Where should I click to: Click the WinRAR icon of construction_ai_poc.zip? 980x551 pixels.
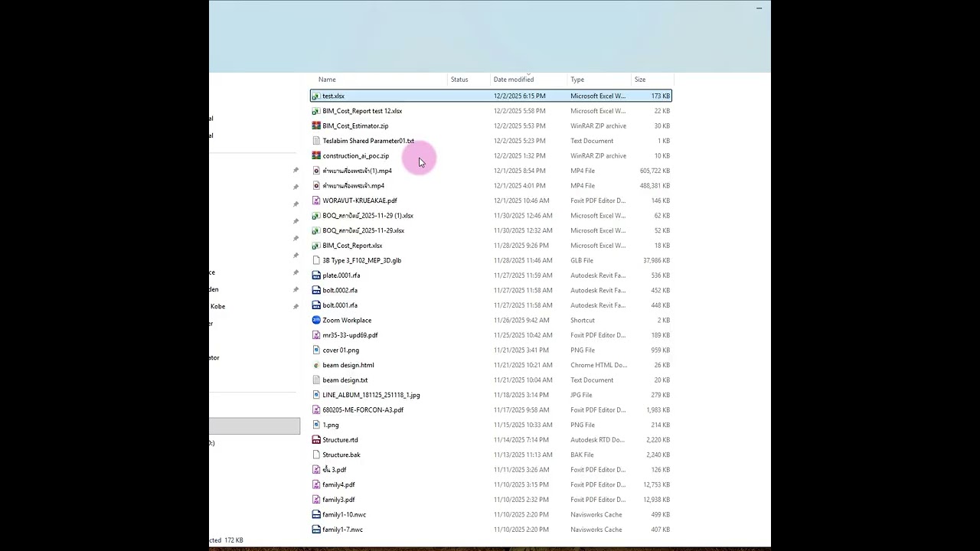click(x=316, y=155)
